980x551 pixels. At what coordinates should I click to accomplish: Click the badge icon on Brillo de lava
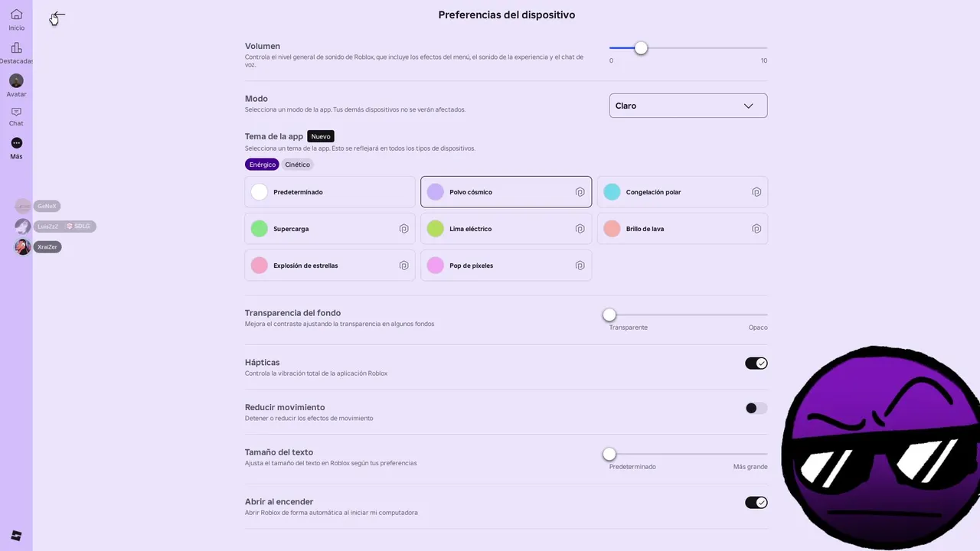tap(756, 229)
